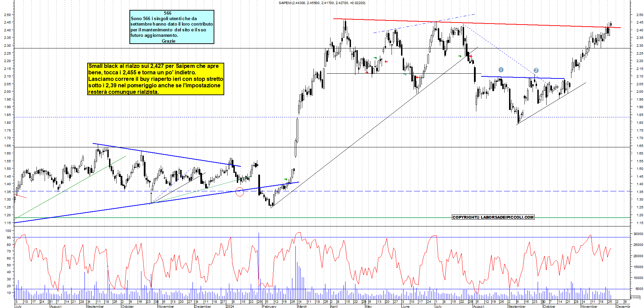Select the yellow "Small black al rialzo" commentary box
This screenshot has width=644, height=308.
coord(156,79)
